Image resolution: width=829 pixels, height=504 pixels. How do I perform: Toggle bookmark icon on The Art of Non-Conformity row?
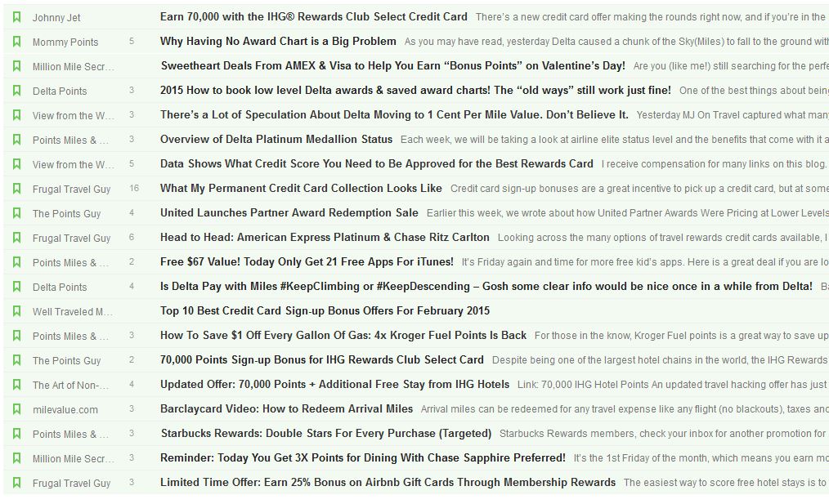click(16, 385)
